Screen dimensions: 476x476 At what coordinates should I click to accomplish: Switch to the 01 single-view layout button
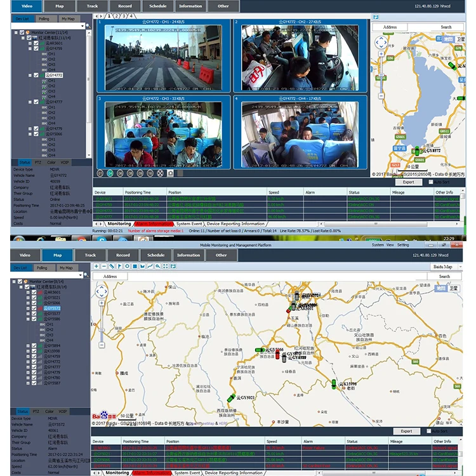click(x=100, y=173)
